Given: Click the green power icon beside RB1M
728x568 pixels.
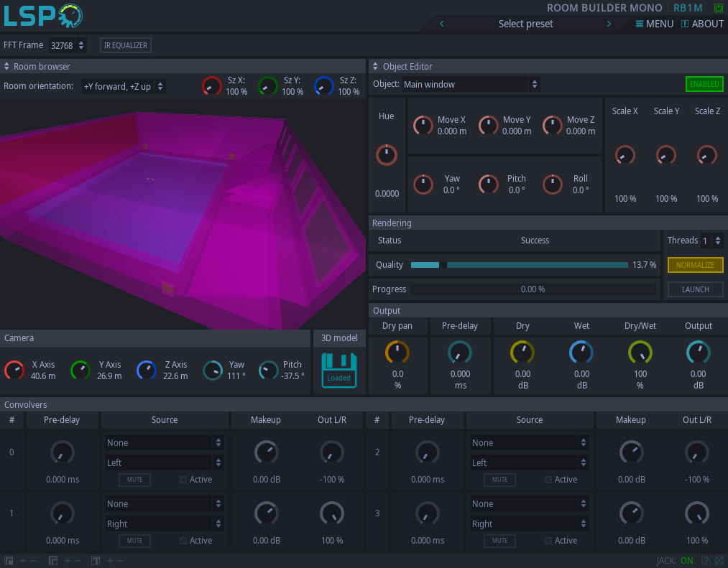Looking at the screenshot, I should [718, 8].
